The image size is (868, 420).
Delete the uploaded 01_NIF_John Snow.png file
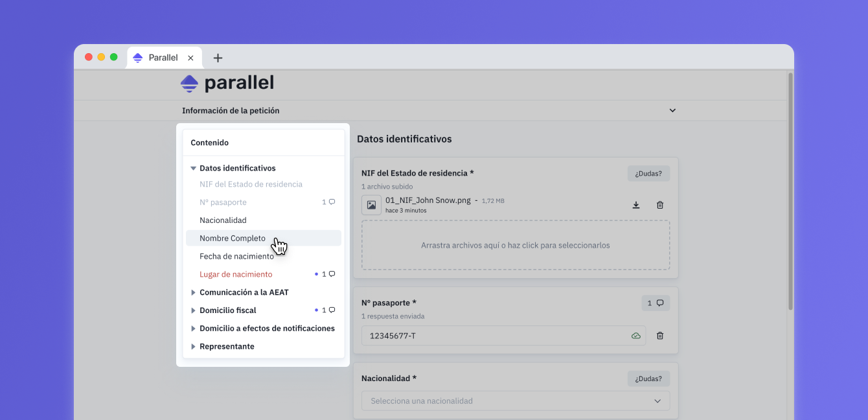660,205
